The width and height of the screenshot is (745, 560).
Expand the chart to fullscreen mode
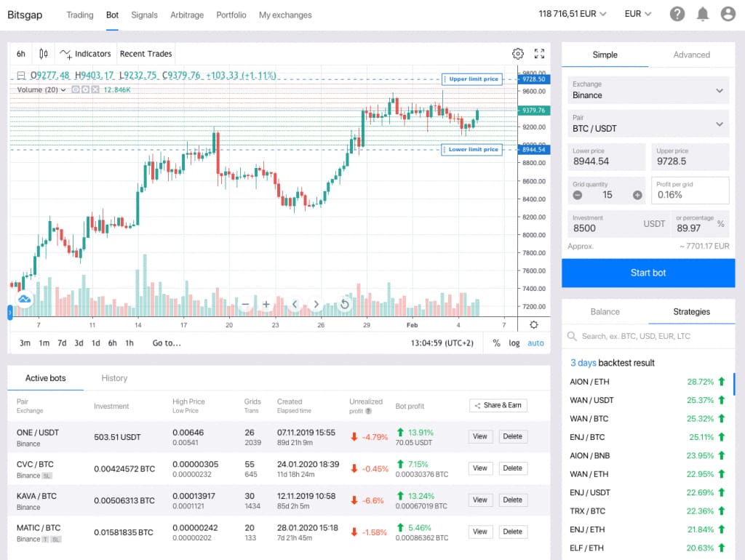coord(539,53)
